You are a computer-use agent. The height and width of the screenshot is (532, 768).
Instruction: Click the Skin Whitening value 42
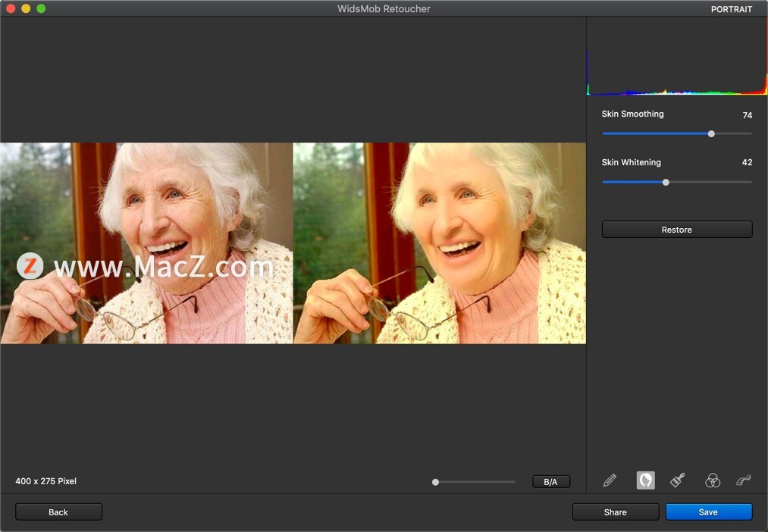point(747,162)
